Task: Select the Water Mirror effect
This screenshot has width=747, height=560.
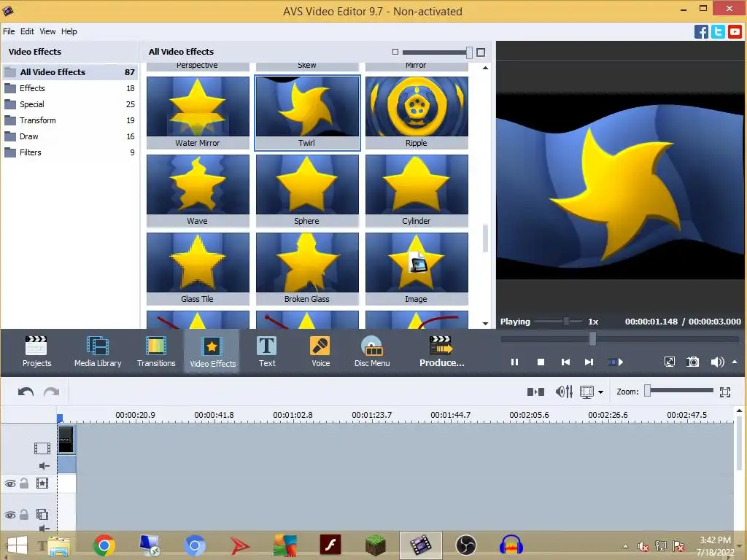Action: click(198, 112)
